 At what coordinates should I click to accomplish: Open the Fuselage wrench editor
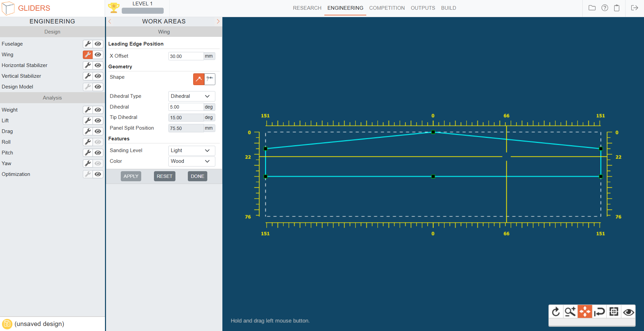[88, 44]
